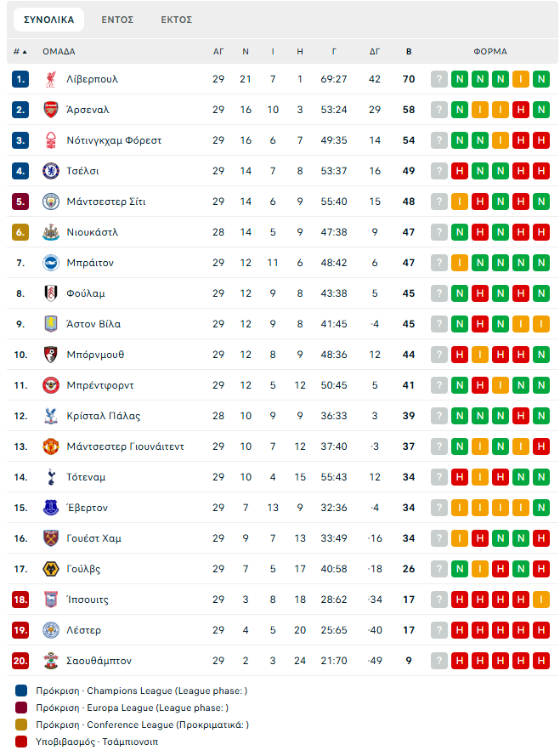
Task: Click the Manchester City crest
Action: pos(51,202)
